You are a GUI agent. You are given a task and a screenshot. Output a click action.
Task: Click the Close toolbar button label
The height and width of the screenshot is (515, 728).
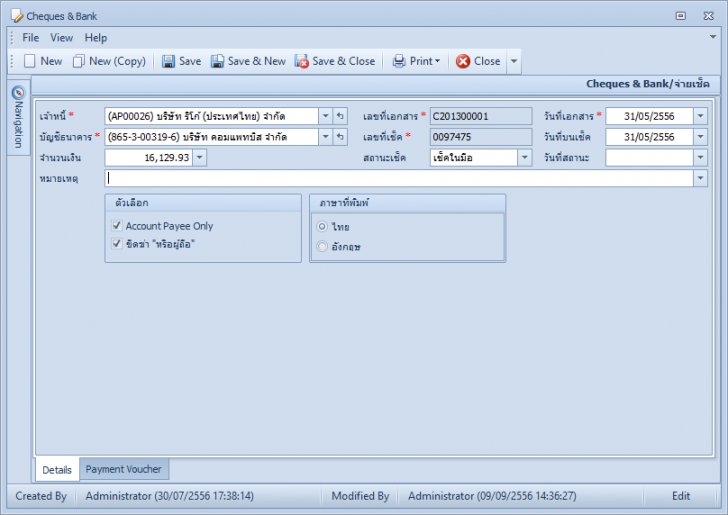tap(487, 61)
